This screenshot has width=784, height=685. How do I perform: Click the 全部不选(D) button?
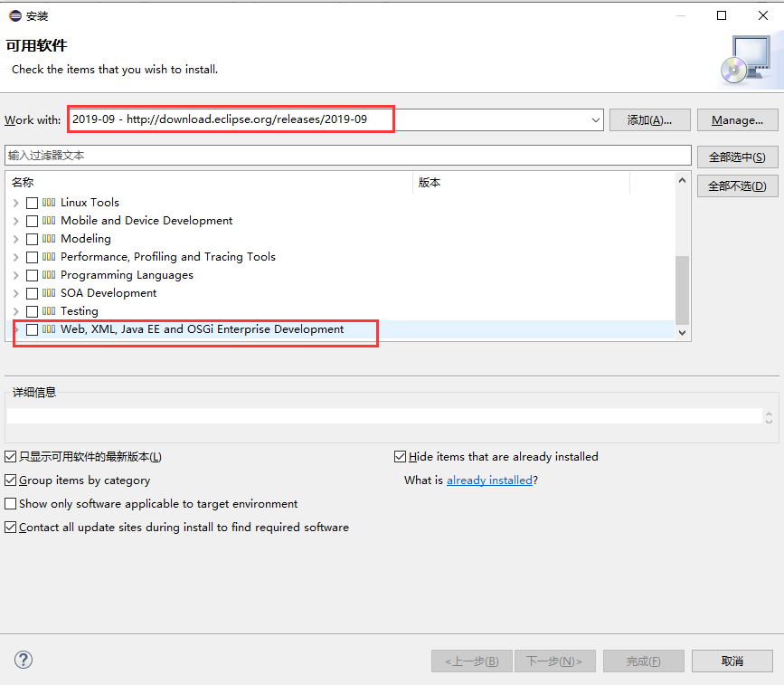(738, 186)
